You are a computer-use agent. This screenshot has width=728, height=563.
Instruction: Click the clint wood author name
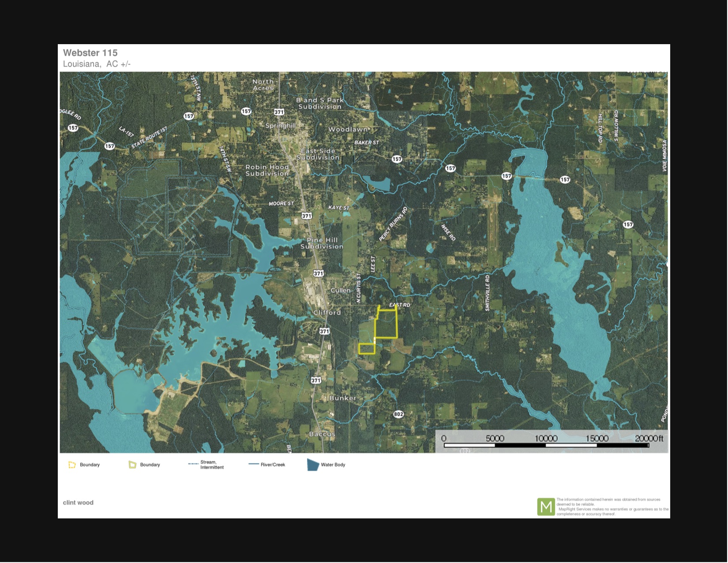[78, 503]
